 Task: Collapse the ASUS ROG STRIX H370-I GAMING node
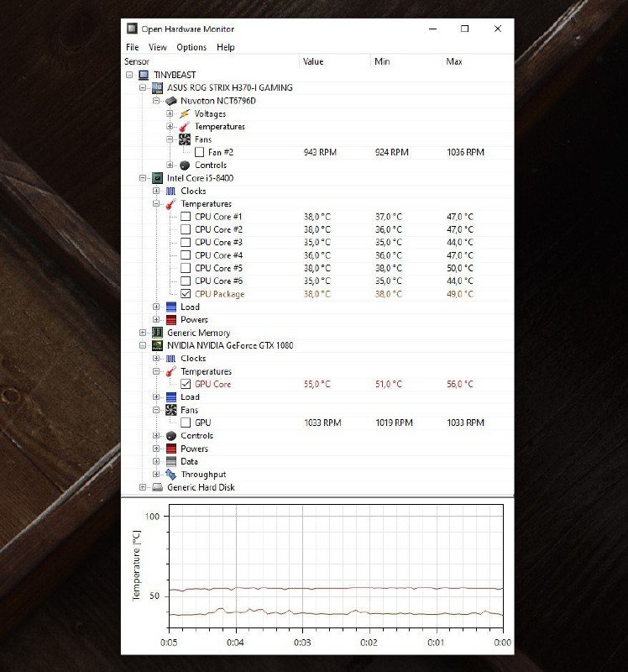(x=143, y=88)
